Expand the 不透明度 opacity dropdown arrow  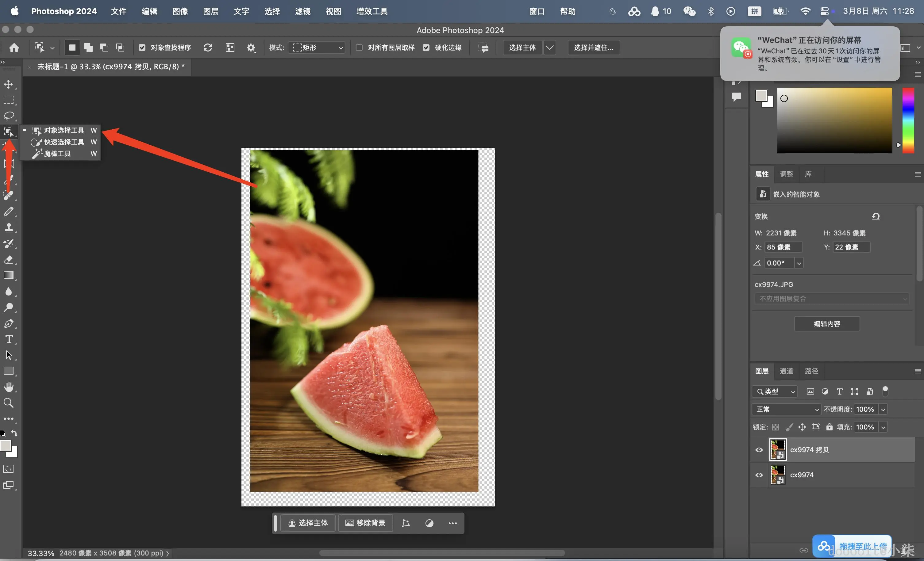[883, 409]
